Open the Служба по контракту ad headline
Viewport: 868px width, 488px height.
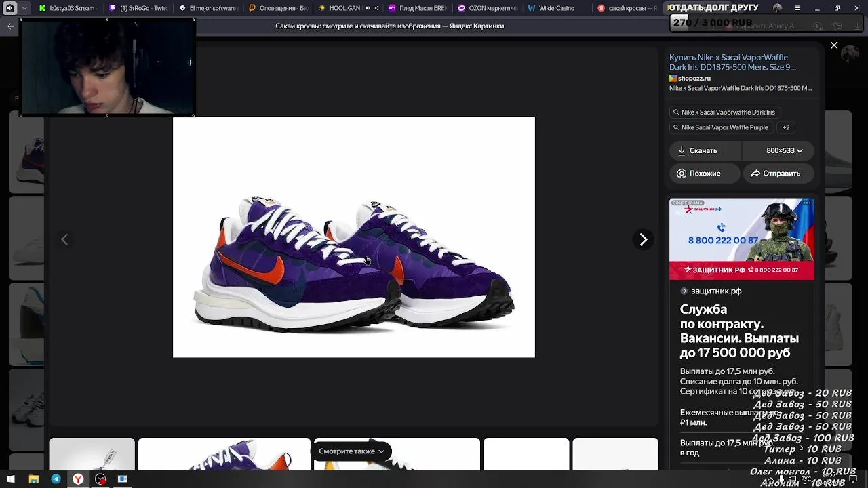tap(739, 331)
